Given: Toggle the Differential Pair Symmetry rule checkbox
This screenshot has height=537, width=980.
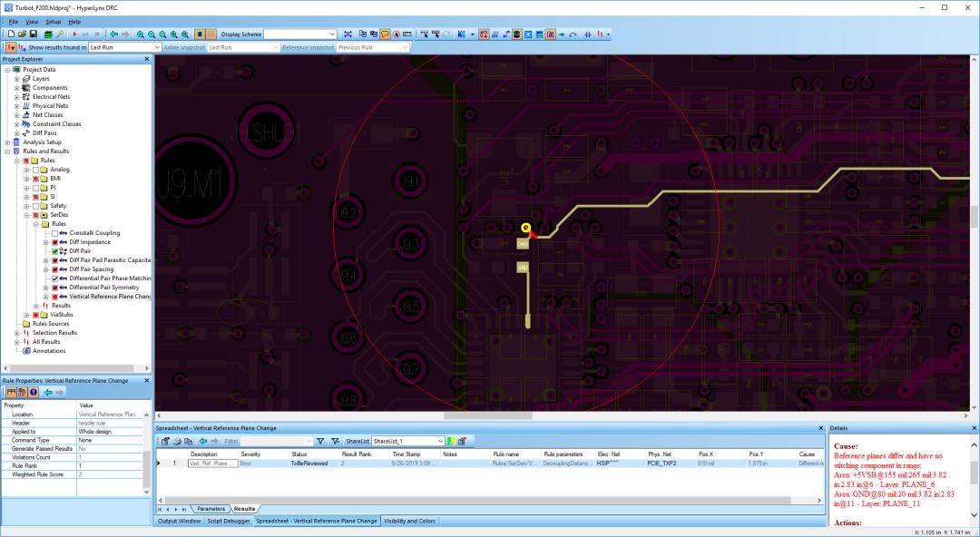Looking at the screenshot, I should click(x=54, y=287).
